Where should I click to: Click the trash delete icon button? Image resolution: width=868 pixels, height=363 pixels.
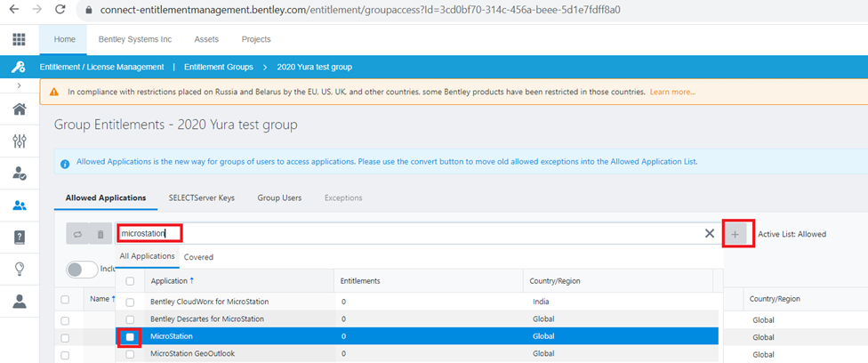[x=100, y=234]
